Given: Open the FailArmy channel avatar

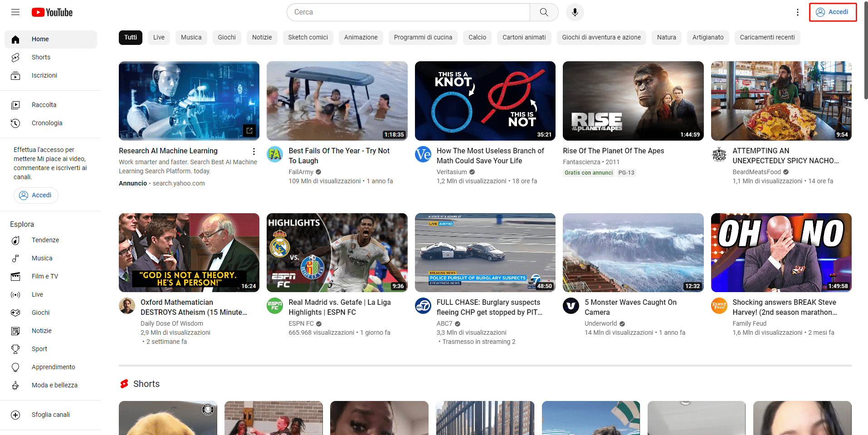Looking at the screenshot, I should coord(274,155).
